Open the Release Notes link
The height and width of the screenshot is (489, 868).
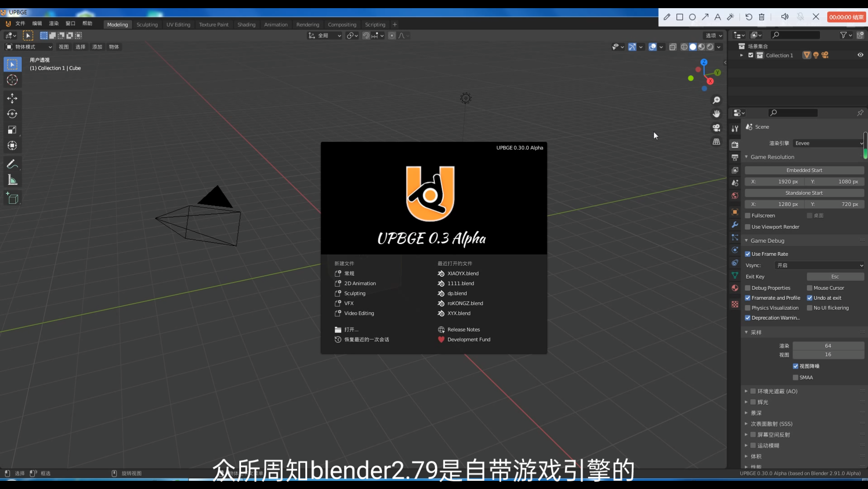(463, 329)
